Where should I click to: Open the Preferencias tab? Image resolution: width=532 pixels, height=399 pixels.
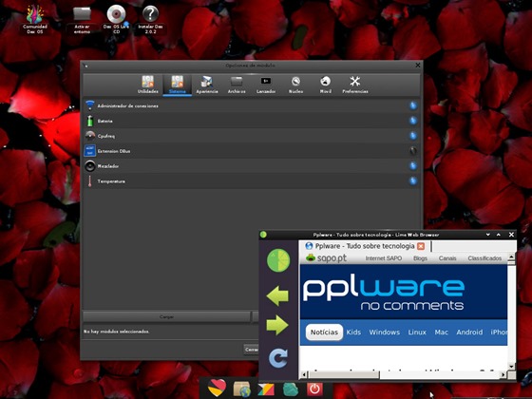[355, 85]
